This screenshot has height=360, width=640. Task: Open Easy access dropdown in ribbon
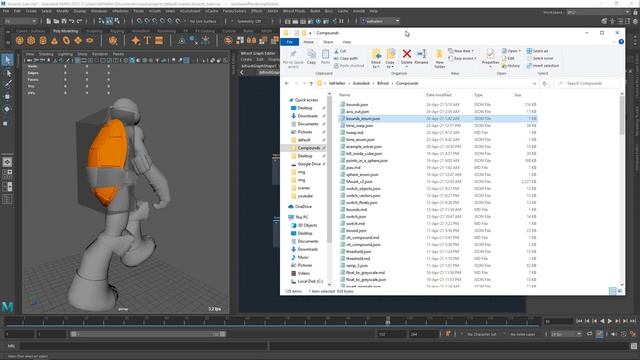[x=462, y=58]
